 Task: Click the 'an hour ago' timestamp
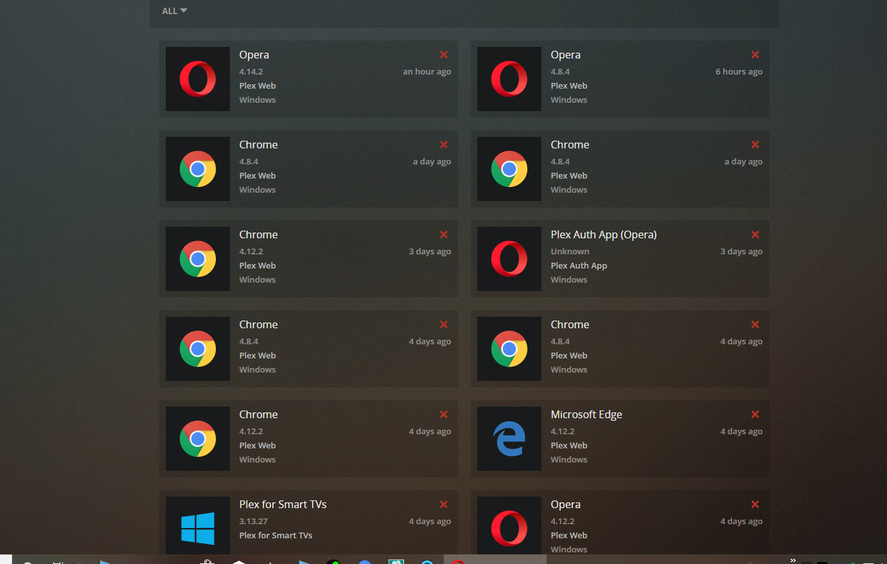coord(427,72)
